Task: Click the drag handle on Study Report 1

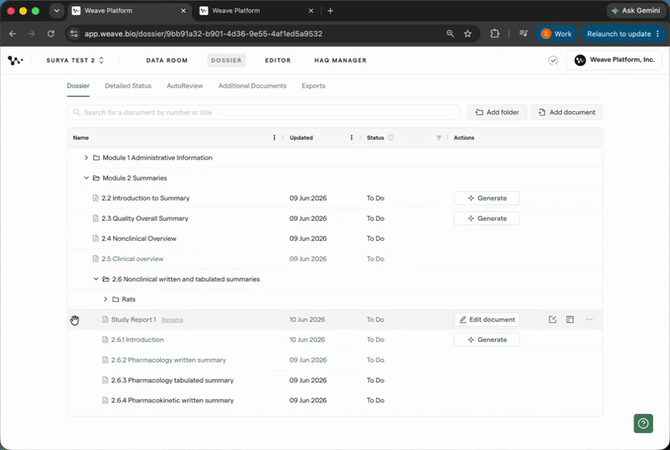Action: point(74,320)
